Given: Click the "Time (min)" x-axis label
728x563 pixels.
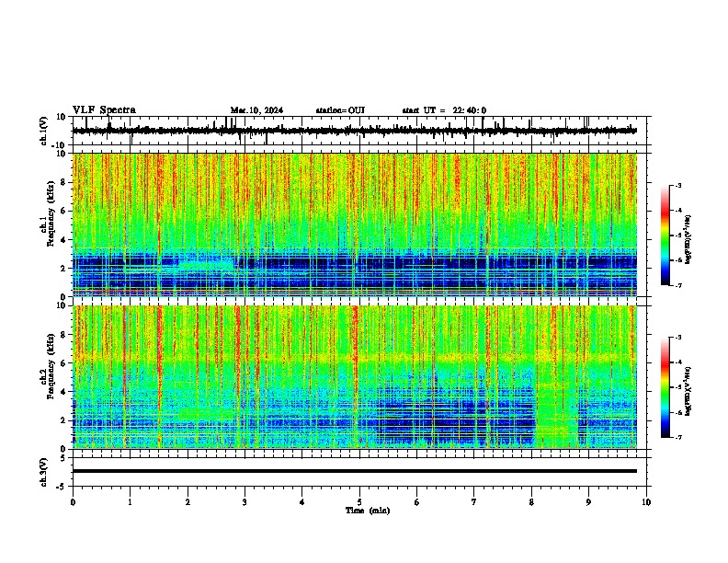Looking at the screenshot, I should [368, 511].
